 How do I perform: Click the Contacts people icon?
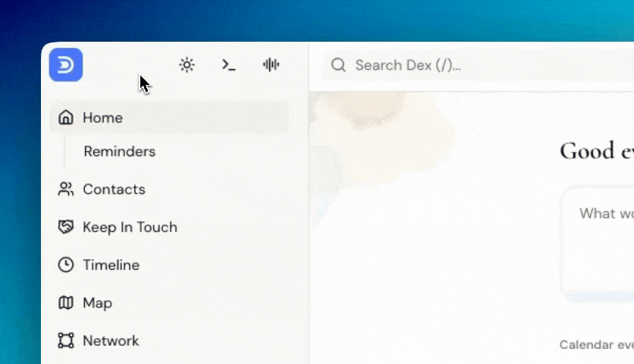(66, 190)
